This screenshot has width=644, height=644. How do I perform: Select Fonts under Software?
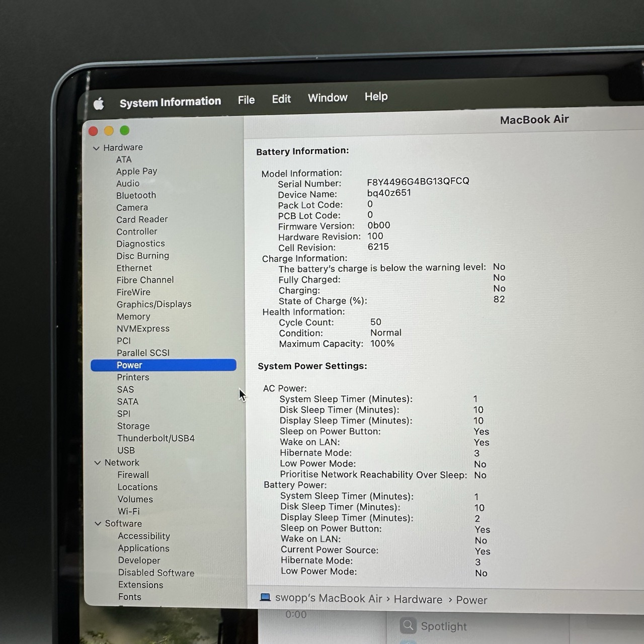(129, 597)
